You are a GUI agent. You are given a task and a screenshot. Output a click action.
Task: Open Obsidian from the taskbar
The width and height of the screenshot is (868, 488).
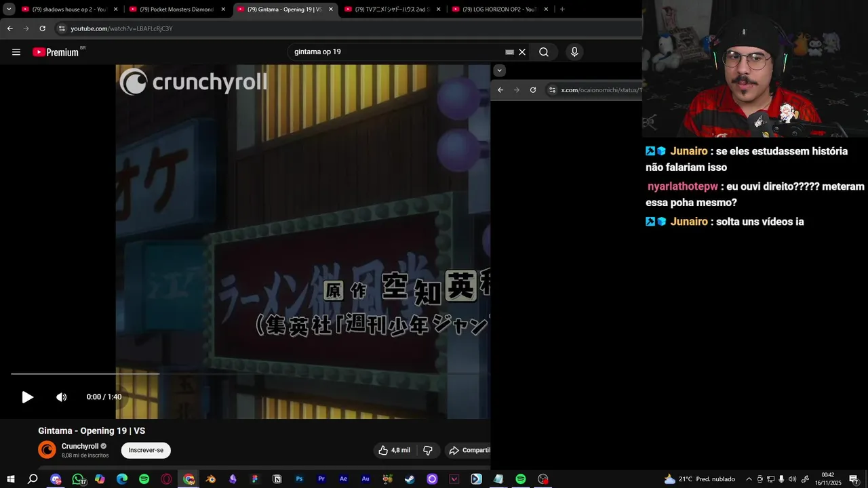click(x=233, y=479)
